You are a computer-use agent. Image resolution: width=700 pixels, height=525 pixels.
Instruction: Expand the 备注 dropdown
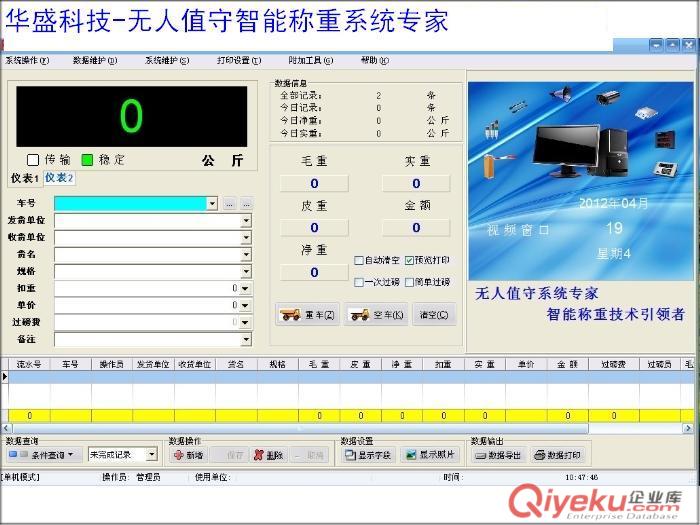click(246, 339)
